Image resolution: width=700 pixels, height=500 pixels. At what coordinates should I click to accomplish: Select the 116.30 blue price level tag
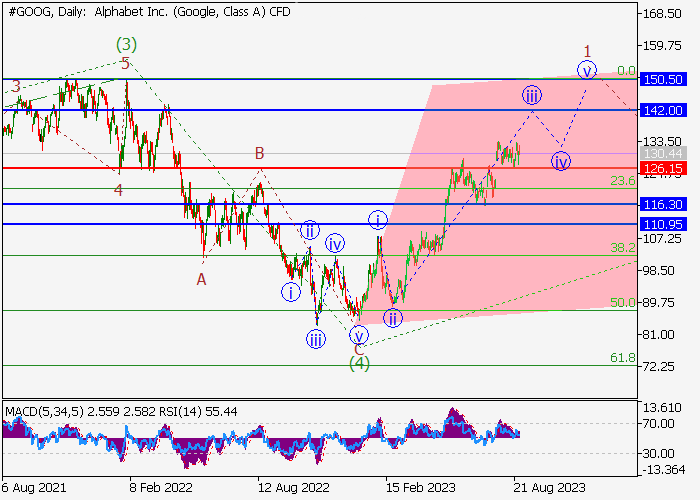pos(663,204)
